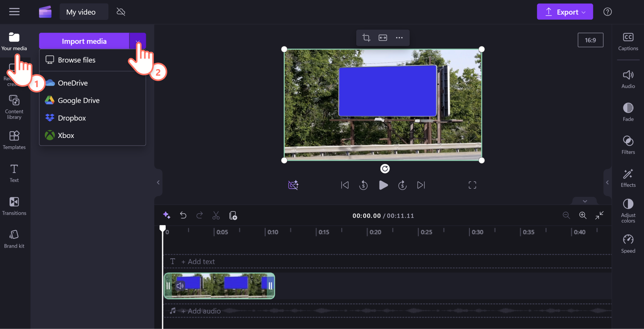Import from OneDrive
The image size is (644, 329).
tap(92, 83)
